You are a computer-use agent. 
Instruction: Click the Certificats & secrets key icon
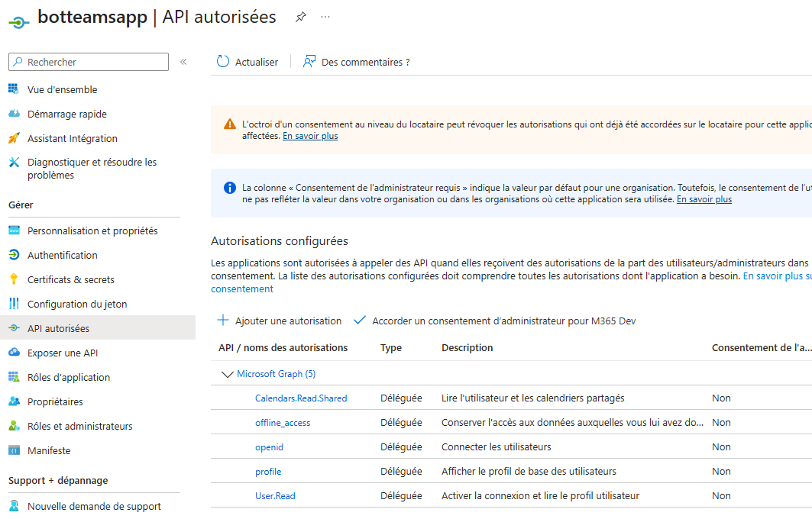[x=14, y=279]
